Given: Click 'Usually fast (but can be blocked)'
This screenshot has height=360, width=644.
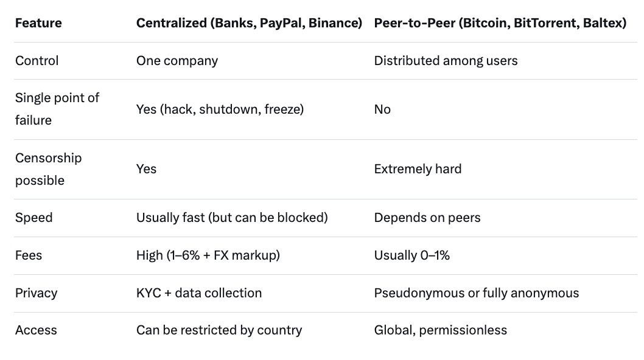Looking at the screenshot, I should (x=232, y=218).
